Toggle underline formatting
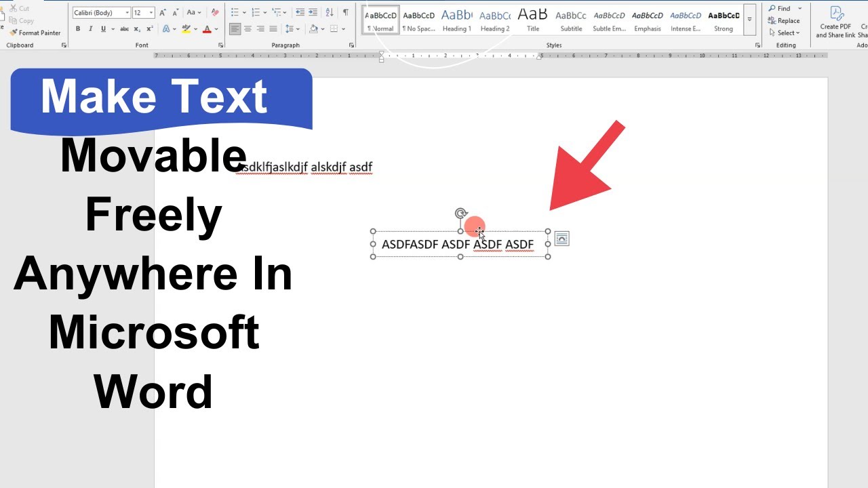Viewport: 868px width, 488px height. pyautogui.click(x=103, y=28)
